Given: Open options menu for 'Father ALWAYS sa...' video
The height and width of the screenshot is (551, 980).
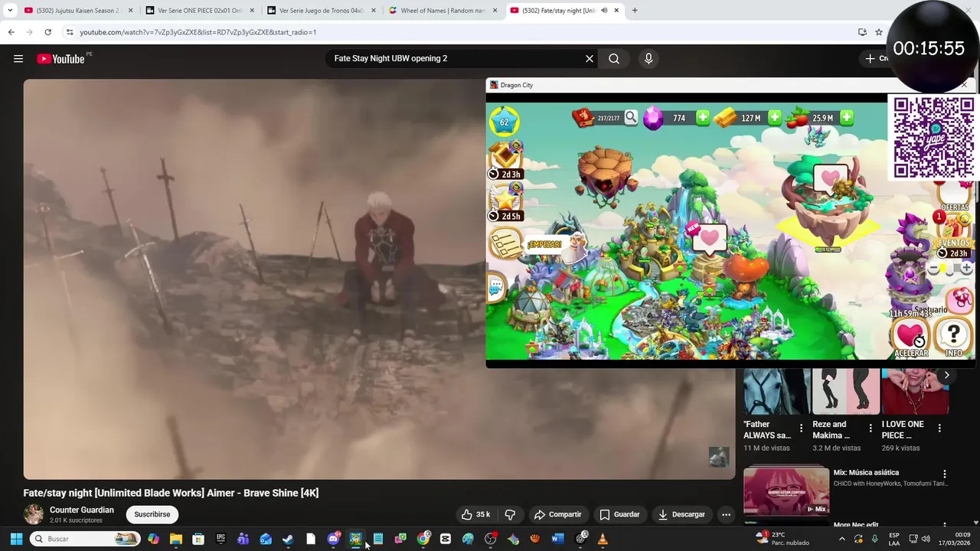Looking at the screenshot, I should (x=802, y=429).
